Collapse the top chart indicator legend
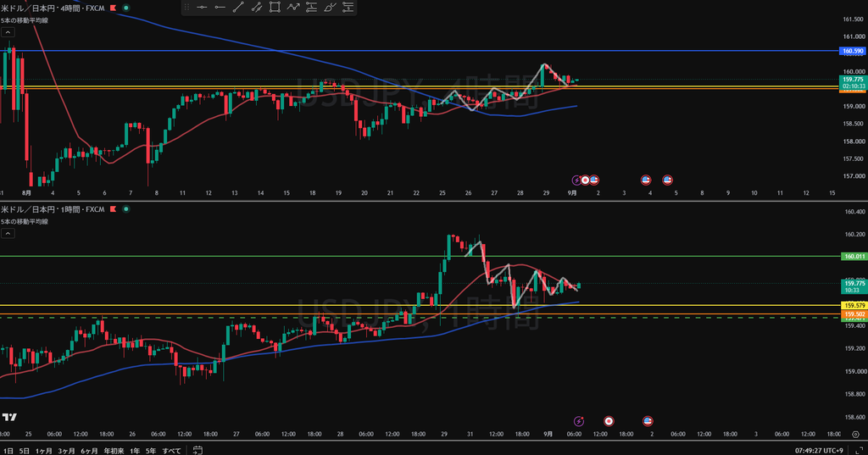Screen dimensions: 868x455 point(8,32)
